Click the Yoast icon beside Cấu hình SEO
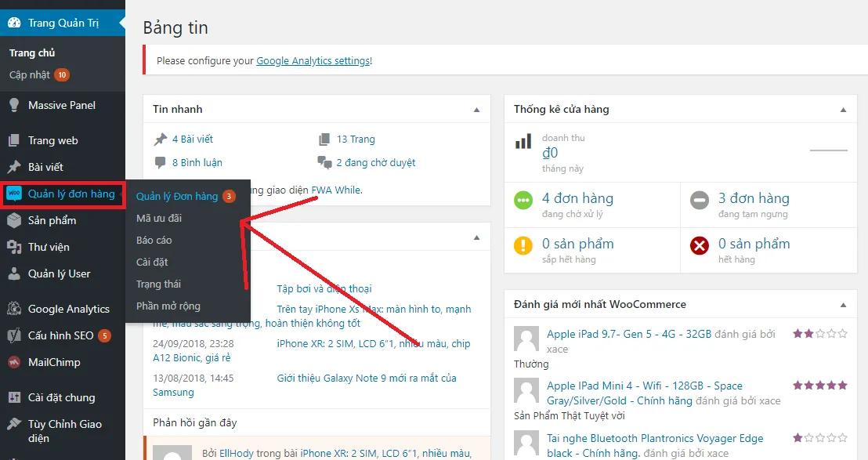The image size is (868, 460). [x=14, y=335]
